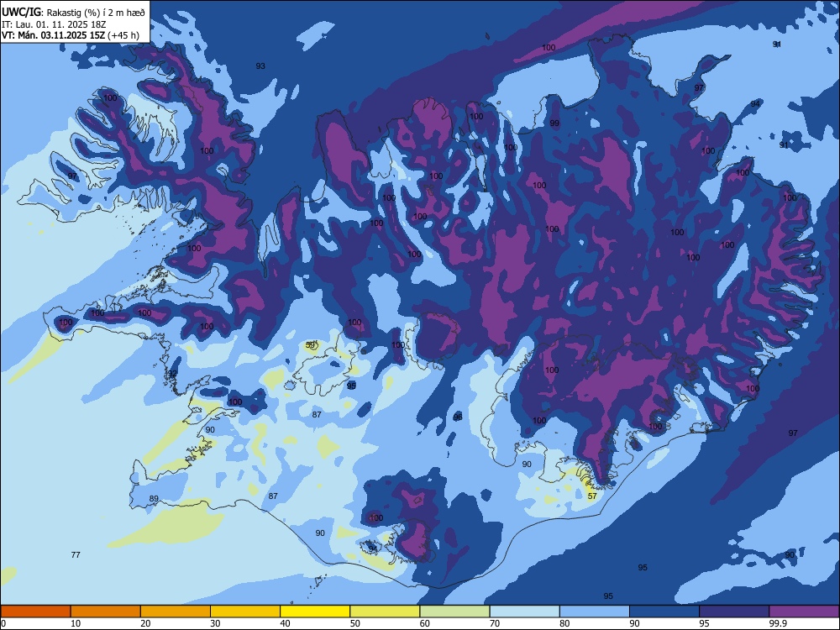The image size is (840, 630).
Task: Click the 'VT: Mán. 03.11.2025 15Z (+45 h)' line
Action: (71, 35)
